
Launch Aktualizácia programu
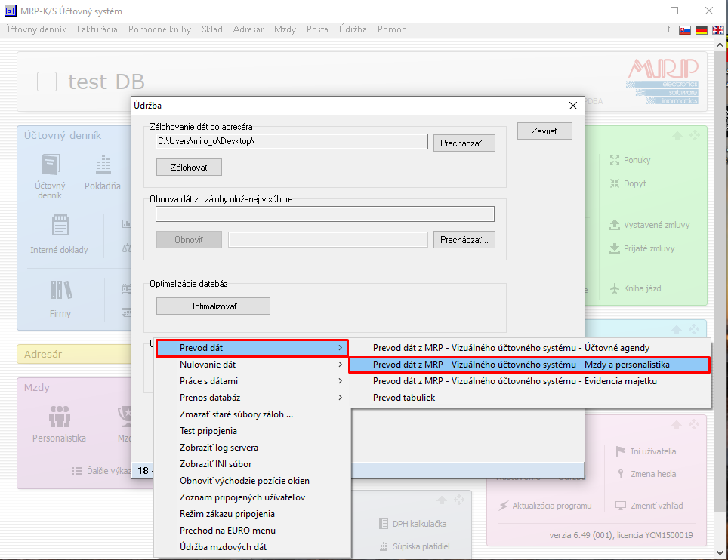545,505
